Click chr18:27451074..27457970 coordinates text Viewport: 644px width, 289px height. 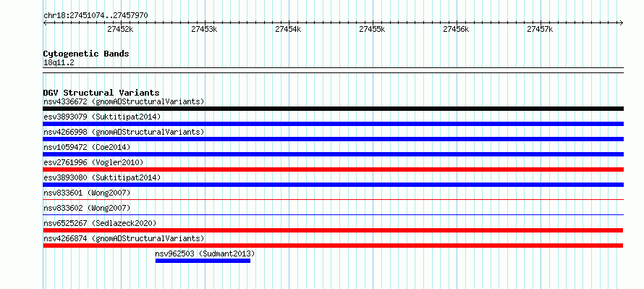click(x=96, y=16)
